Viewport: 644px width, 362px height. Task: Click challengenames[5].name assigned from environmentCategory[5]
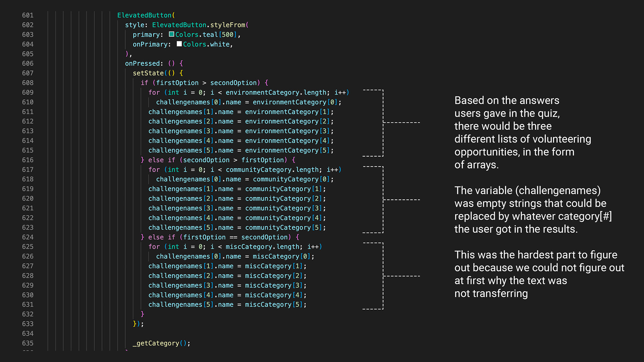tap(191, 150)
